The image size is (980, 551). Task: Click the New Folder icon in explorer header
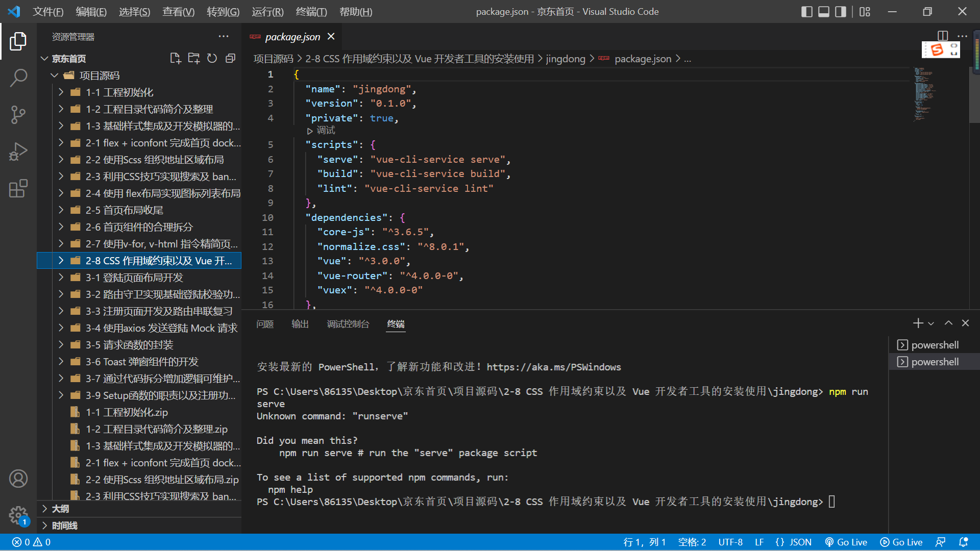pos(194,58)
